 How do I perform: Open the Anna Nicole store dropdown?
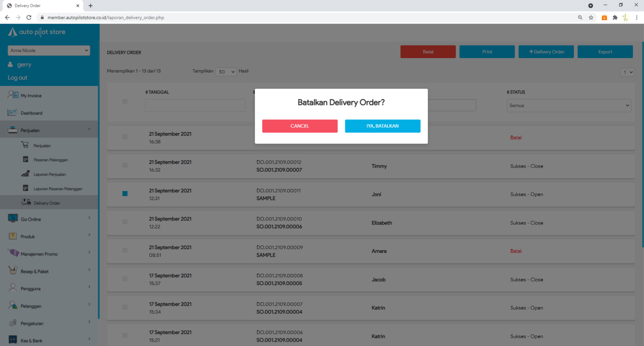pos(49,51)
